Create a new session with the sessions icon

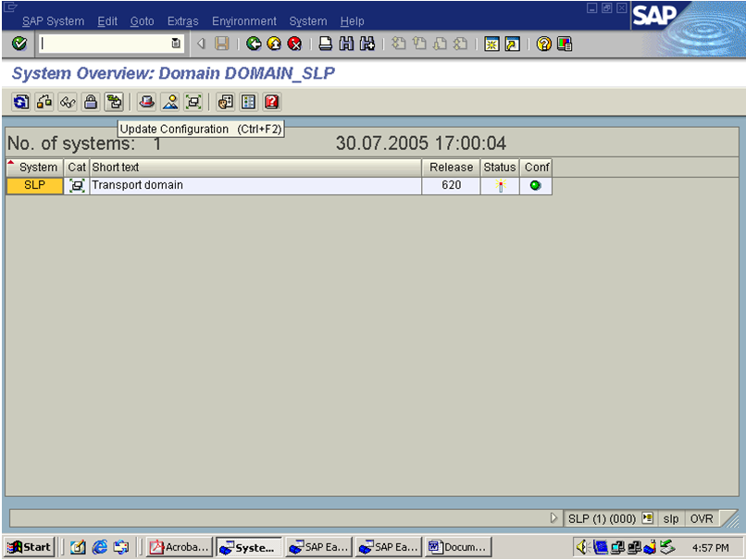tap(491, 43)
